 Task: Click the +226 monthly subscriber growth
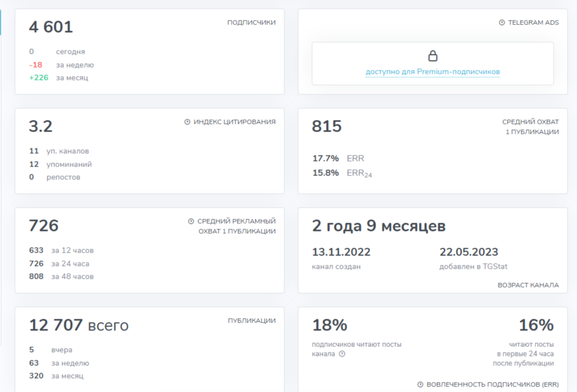39,78
